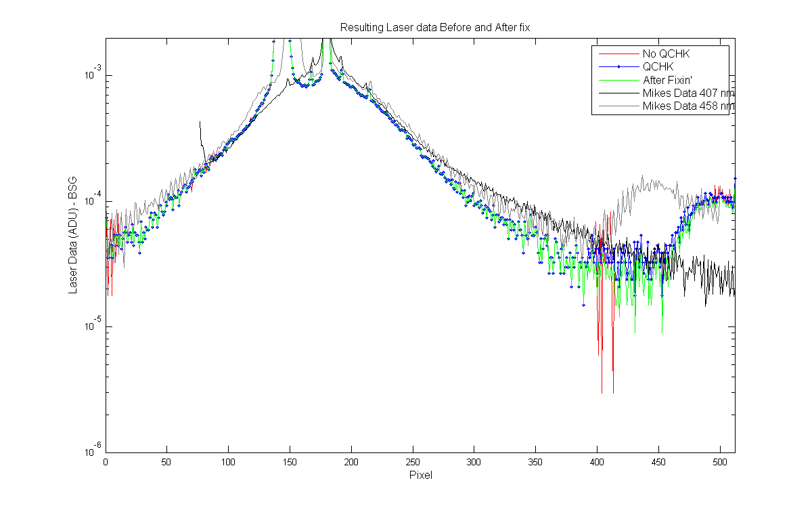The image size is (812, 508).
Task: Select the y-axis tick label 10 to the -4
Action: pos(93,200)
